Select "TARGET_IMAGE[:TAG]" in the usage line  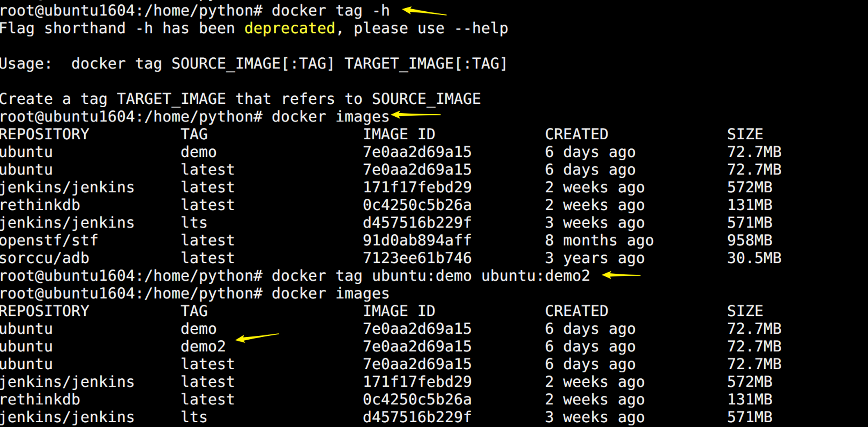coord(426,64)
